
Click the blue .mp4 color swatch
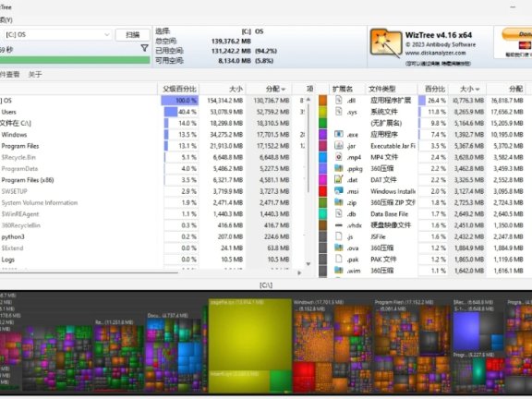[x=322, y=157]
